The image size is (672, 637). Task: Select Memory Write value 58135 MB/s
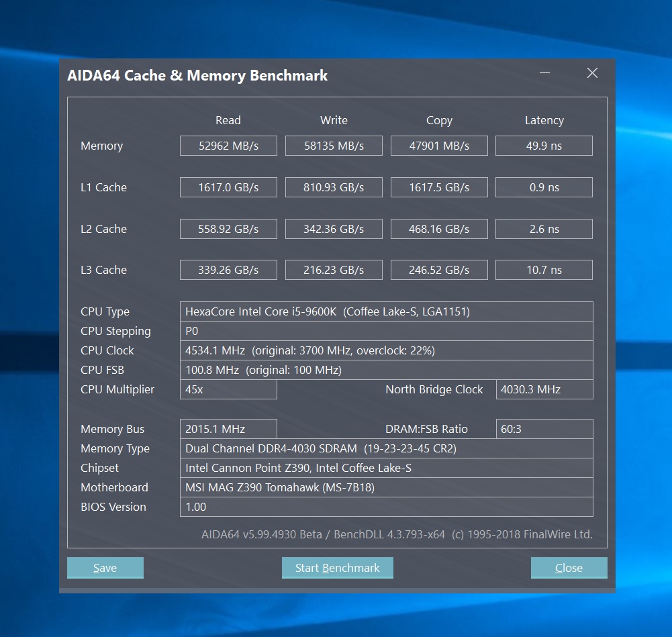334,146
